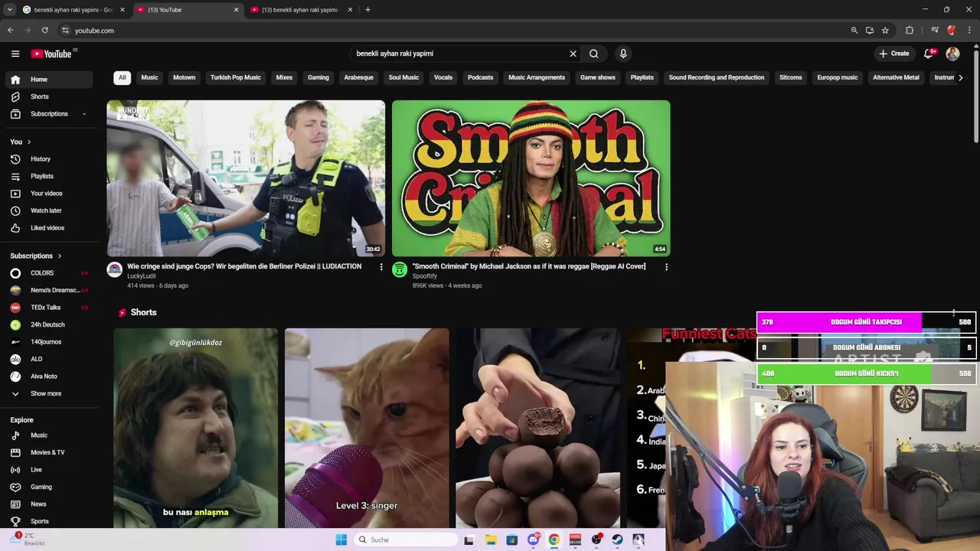Open Discord from the taskbar
Screen dimensions: 980x551
click(x=533, y=540)
